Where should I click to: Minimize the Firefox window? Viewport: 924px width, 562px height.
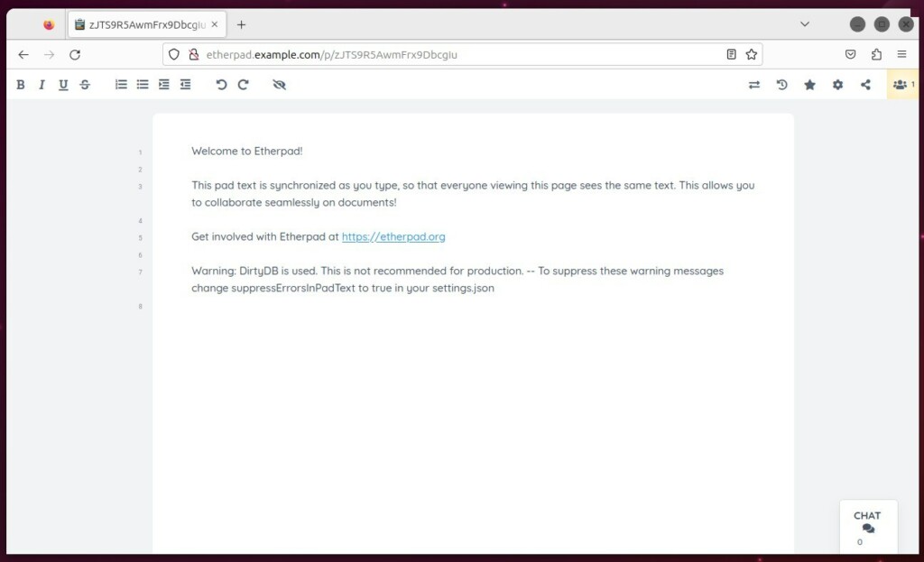(x=857, y=24)
